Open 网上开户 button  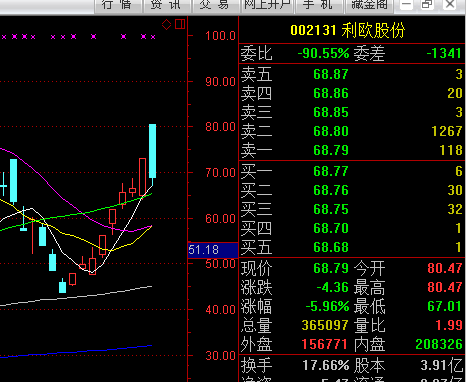[267, 6]
